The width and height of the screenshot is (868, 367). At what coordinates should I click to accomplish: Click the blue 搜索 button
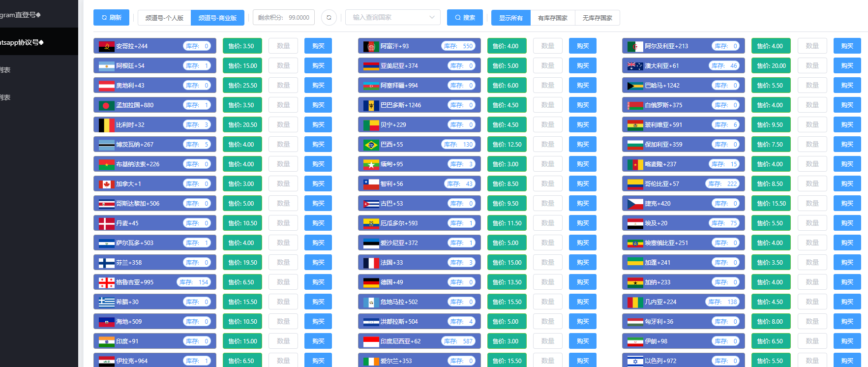pyautogui.click(x=465, y=18)
